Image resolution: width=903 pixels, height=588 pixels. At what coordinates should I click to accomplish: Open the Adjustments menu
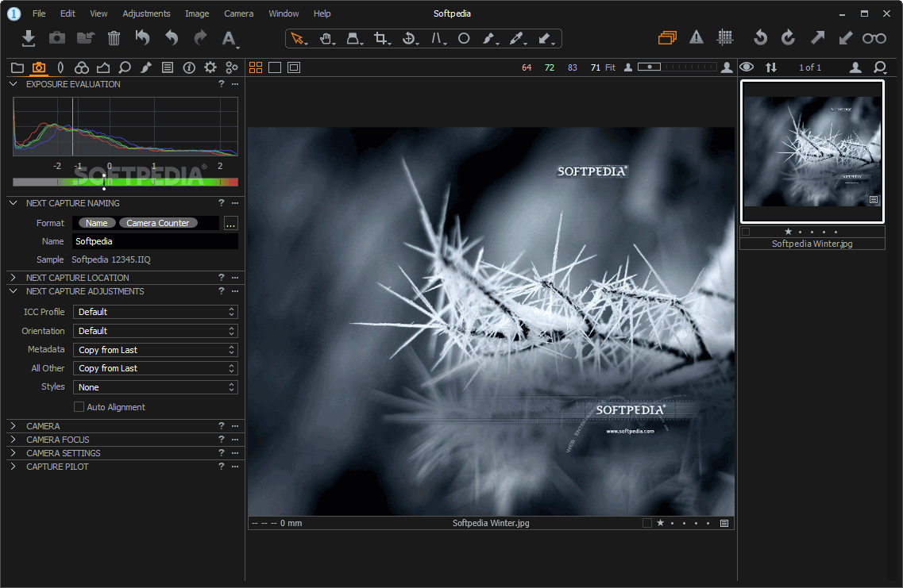click(146, 13)
